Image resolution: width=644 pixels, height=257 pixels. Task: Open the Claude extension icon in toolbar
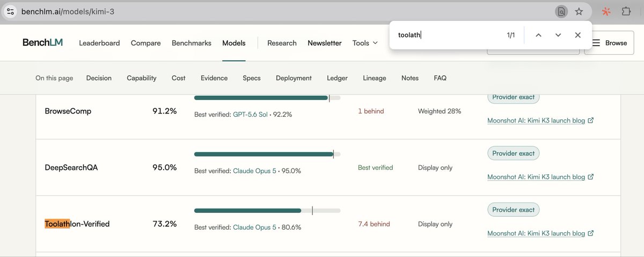tap(606, 11)
